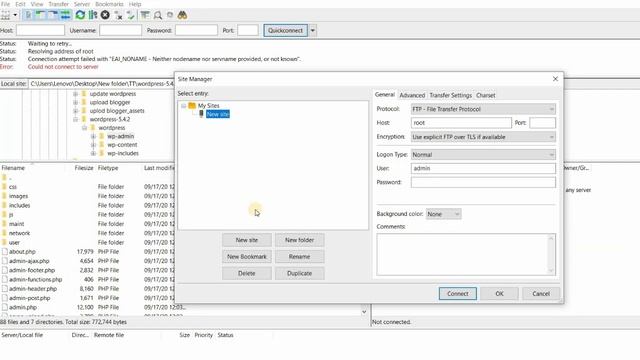Open the Background color dropdown
The height and width of the screenshot is (360, 640).
click(x=443, y=214)
